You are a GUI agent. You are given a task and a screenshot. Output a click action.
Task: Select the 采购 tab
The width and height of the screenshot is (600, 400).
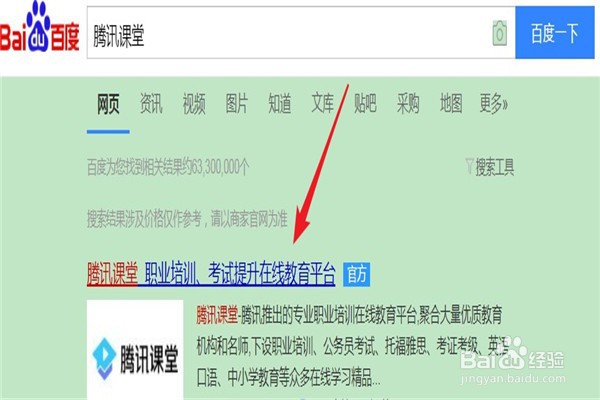(408, 103)
